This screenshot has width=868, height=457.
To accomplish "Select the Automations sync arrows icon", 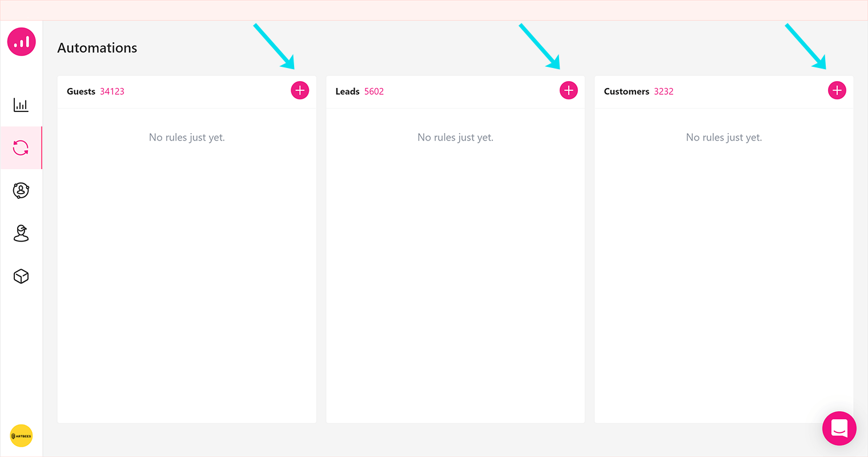I will [x=21, y=148].
